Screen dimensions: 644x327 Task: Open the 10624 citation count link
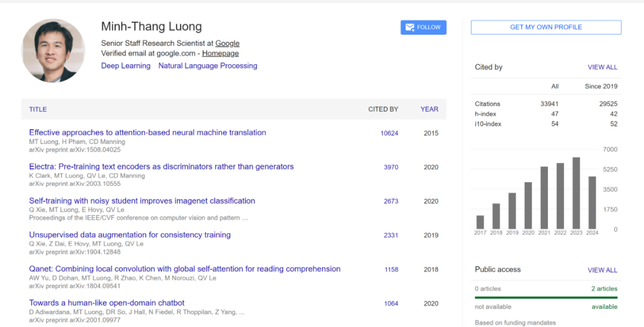(389, 133)
